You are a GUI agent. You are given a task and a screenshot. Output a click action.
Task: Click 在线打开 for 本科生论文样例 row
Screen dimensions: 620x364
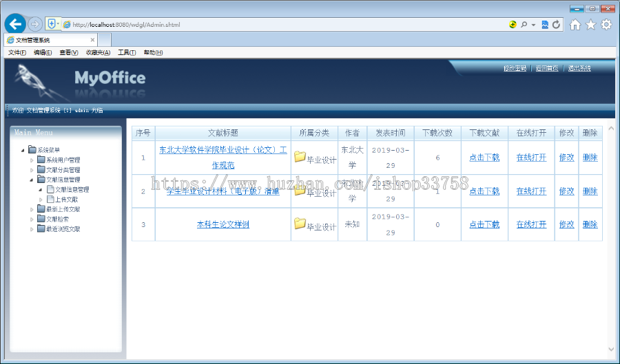pyautogui.click(x=531, y=224)
